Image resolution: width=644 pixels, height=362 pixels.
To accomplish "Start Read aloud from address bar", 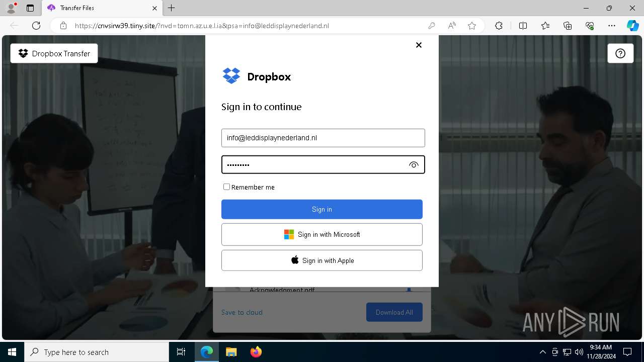I will (x=452, y=26).
